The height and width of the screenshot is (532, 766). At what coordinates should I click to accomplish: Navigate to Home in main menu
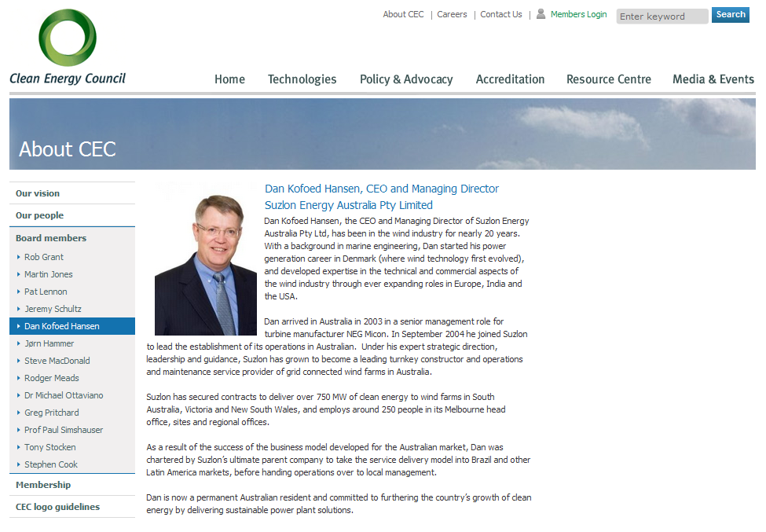click(229, 79)
